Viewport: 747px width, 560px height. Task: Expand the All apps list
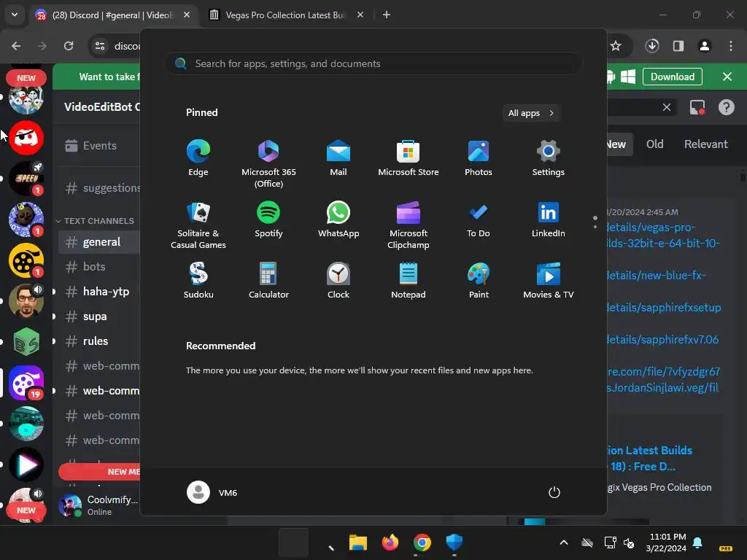click(x=531, y=113)
